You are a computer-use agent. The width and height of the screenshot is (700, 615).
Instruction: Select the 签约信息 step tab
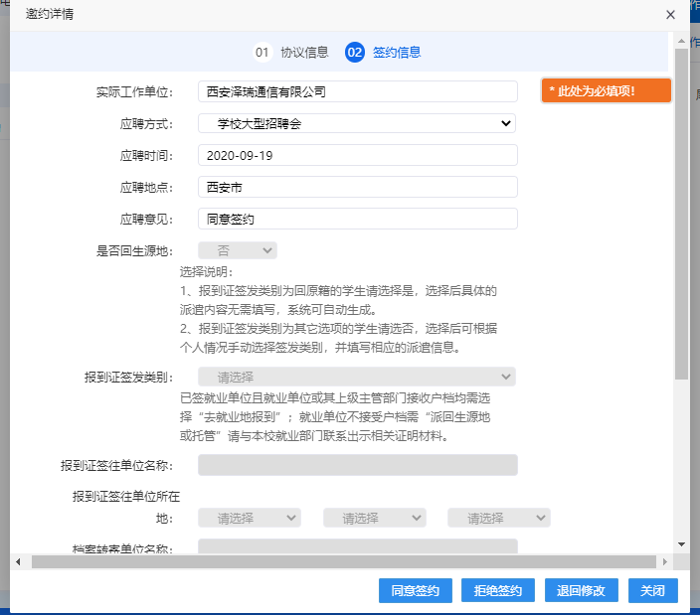(x=397, y=53)
